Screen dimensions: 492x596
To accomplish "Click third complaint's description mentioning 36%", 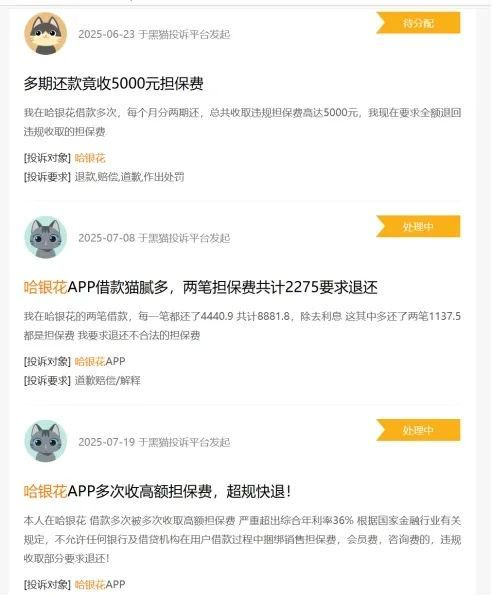I will coord(242,539).
